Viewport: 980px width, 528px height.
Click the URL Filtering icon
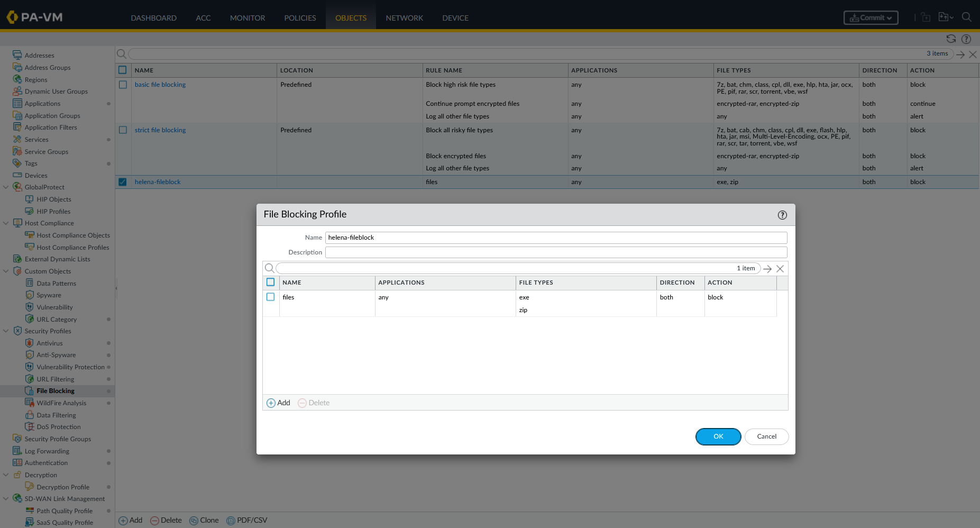click(x=30, y=379)
